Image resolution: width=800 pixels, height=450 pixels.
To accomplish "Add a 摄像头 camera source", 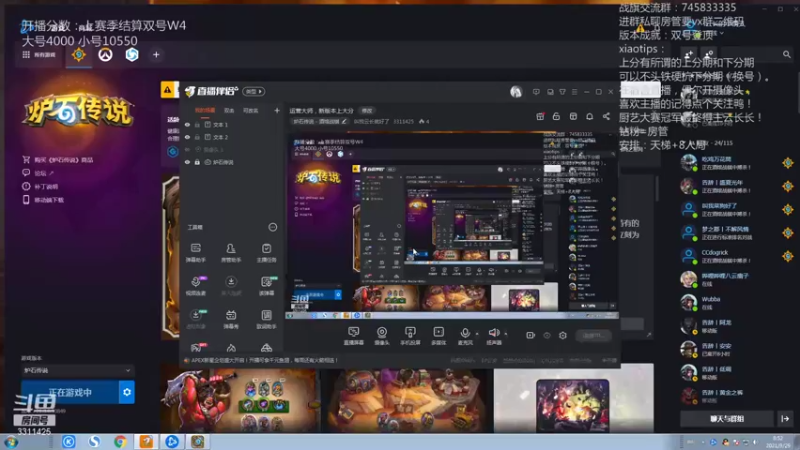I will [x=382, y=336].
